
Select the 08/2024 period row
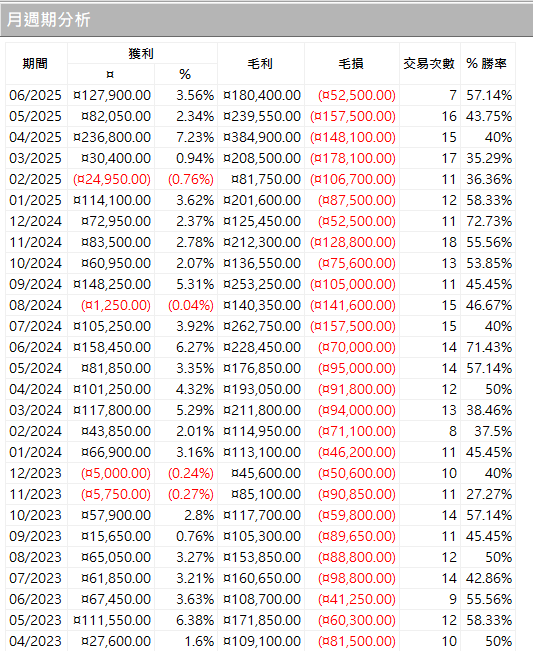click(260, 306)
